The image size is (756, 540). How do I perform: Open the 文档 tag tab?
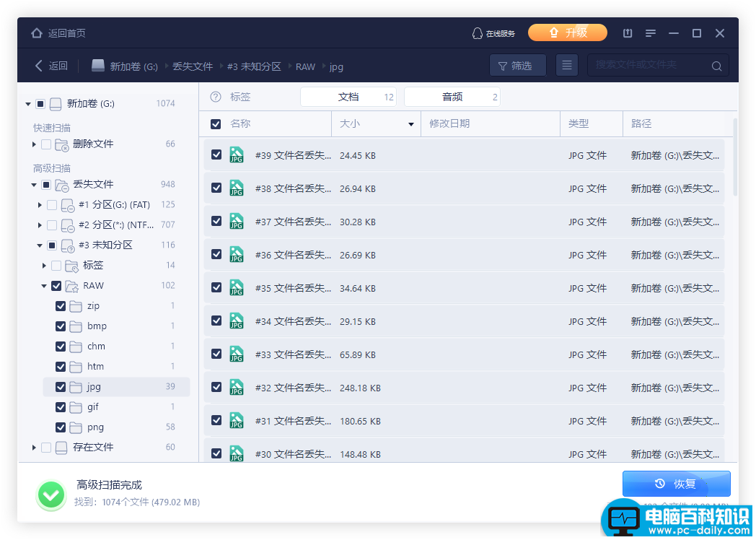[348, 97]
